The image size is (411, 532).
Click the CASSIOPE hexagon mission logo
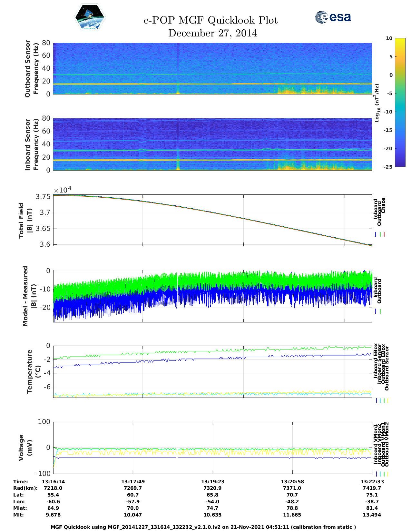90,17
